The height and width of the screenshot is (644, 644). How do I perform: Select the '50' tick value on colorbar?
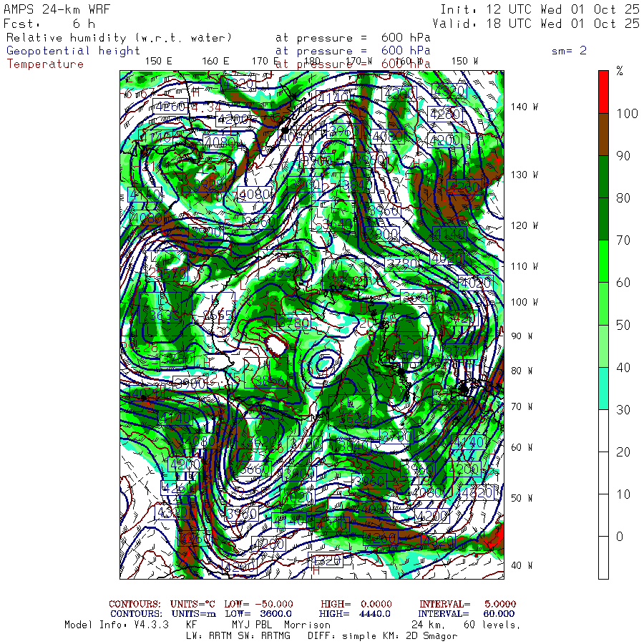[x=623, y=325]
